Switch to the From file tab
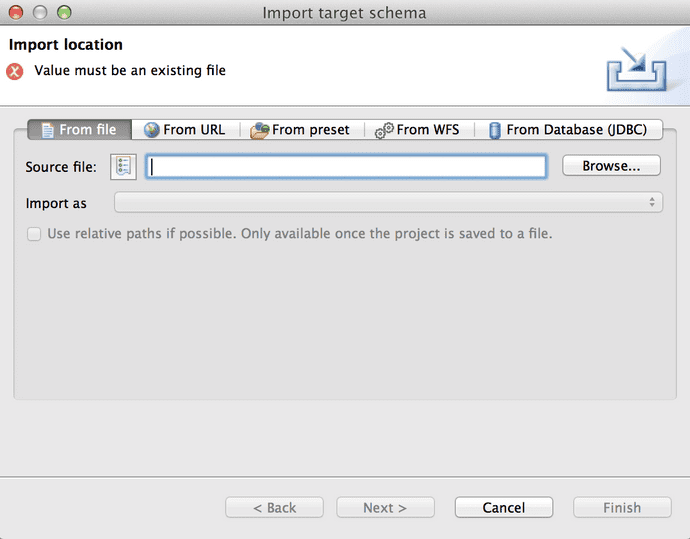Viewport: 690px width, 539px height. pos(79,130)
